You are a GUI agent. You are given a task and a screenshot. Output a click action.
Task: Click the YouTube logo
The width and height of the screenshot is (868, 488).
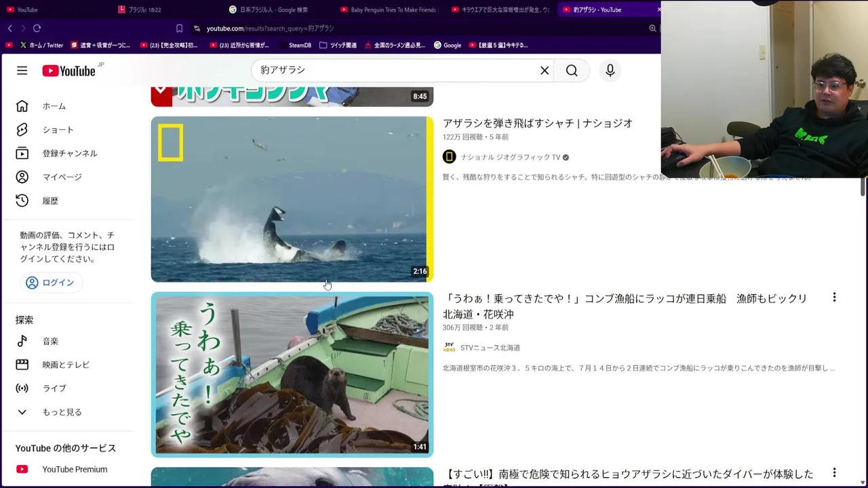(x=69, y=70)
